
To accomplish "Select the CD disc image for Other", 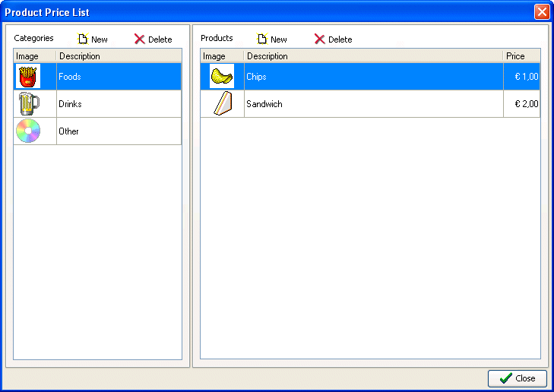I will [28, 131].
